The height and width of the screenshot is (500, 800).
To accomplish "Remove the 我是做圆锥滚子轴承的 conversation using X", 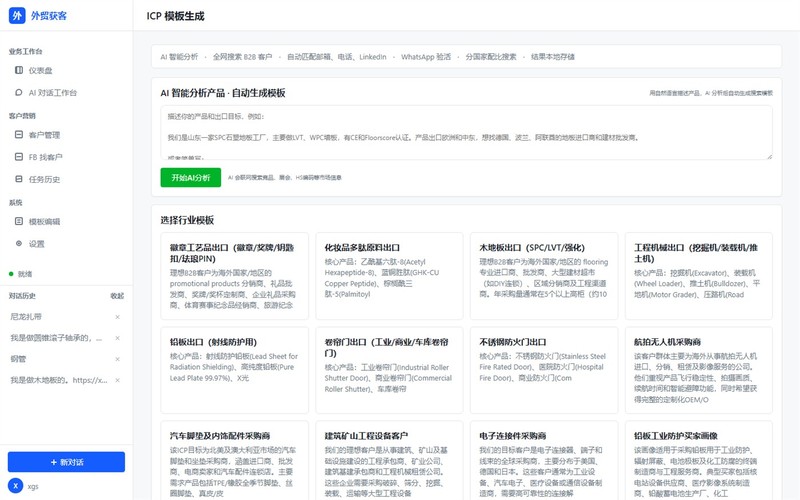I will [x=117, y=338].
